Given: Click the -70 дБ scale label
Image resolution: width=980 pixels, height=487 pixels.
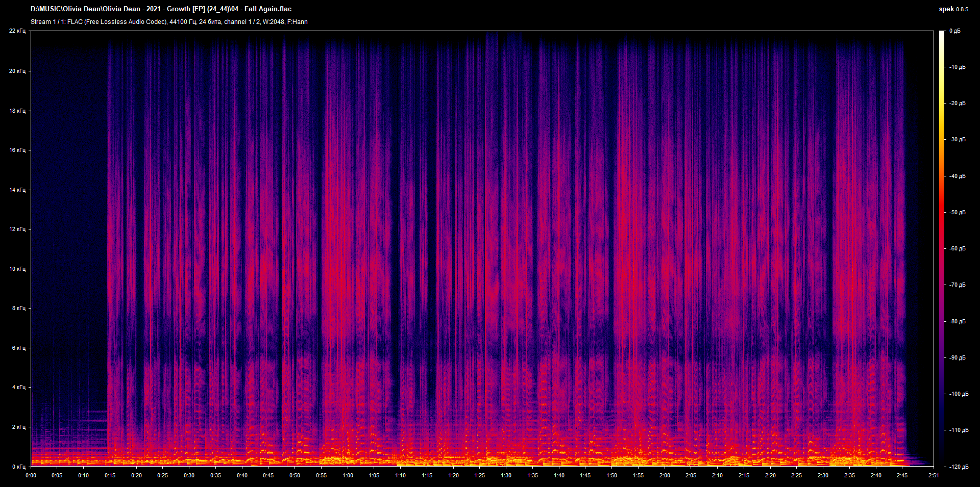Looking at the screenshot, I should (x=958, y=285).
